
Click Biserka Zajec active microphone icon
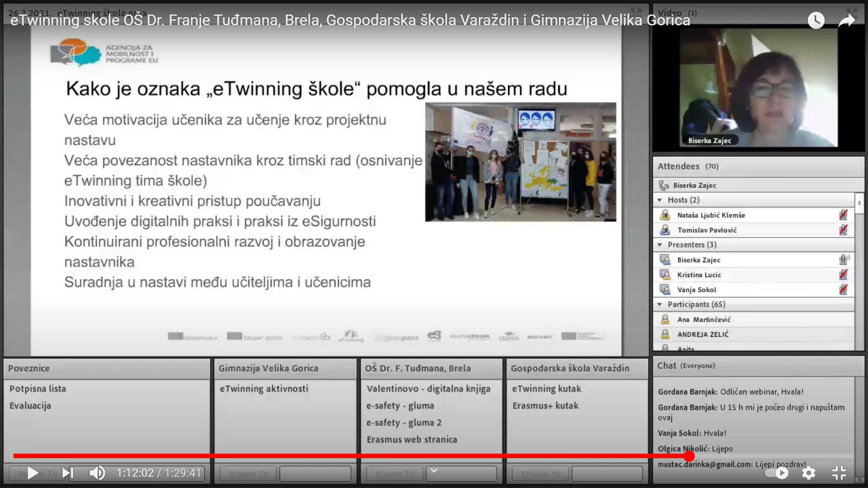[844, 259]
